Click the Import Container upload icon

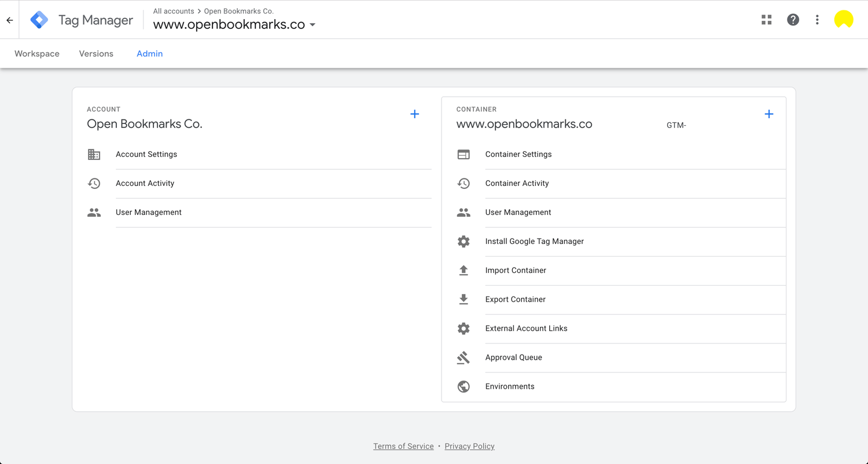pos(464,271)
